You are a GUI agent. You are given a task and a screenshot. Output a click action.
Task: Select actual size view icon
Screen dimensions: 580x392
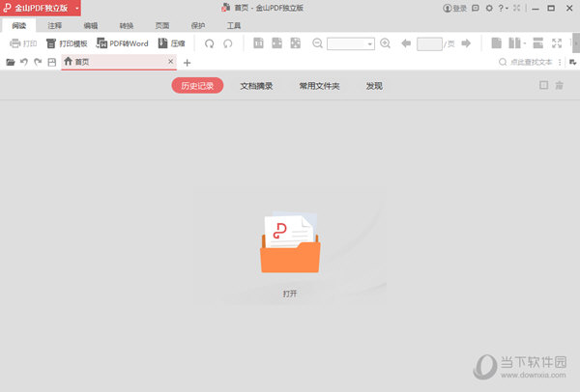click(x=258, y=43)
